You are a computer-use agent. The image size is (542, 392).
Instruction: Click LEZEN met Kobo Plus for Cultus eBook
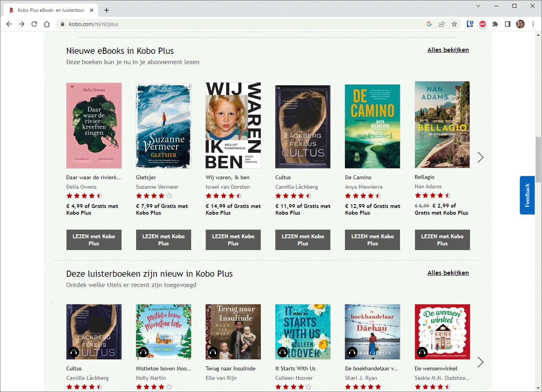[303, 240]
